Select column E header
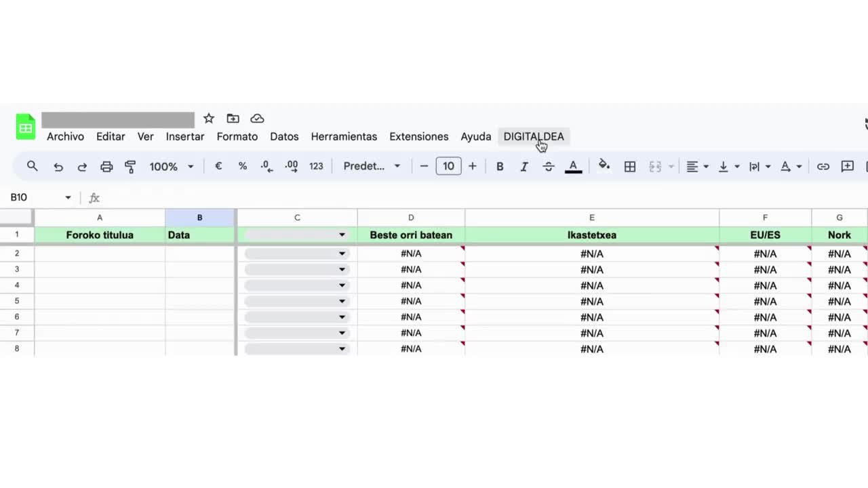Image resolution: width=868 pixels, height=488 pixels. [592, 218]
